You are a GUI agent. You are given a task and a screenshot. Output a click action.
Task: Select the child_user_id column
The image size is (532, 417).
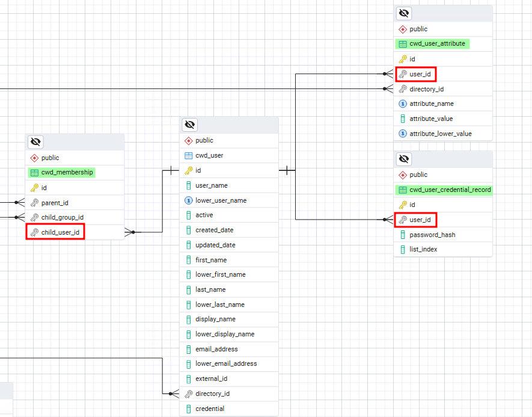(x=60, y=232)
